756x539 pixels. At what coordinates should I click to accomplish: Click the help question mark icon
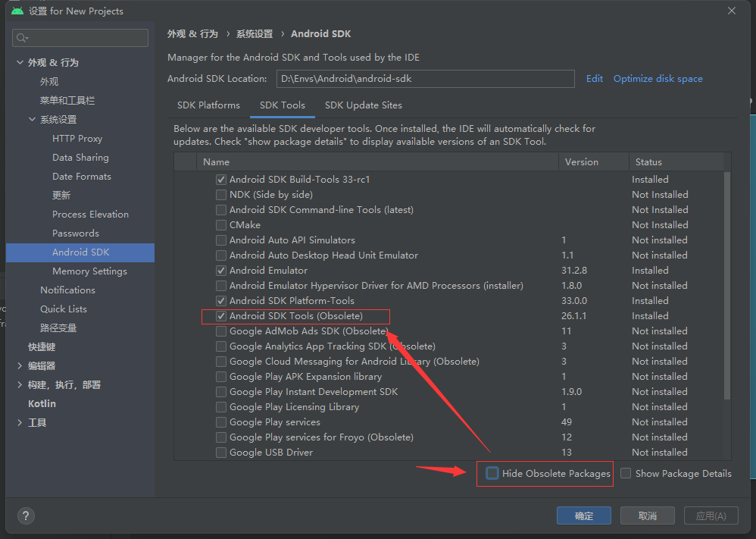26,516
